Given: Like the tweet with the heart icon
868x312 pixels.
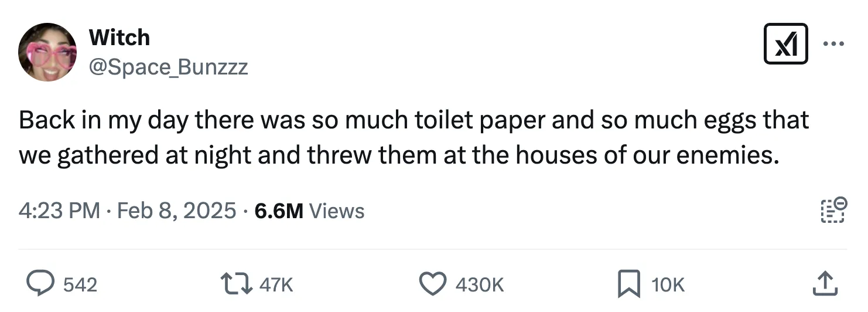Looking at the screenshot, I should point(435,284).
